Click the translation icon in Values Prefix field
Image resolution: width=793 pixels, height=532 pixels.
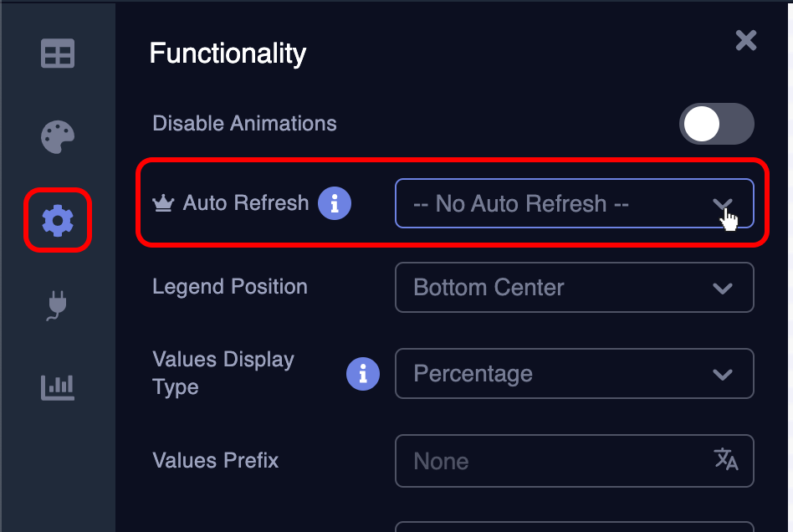[728, 461]
